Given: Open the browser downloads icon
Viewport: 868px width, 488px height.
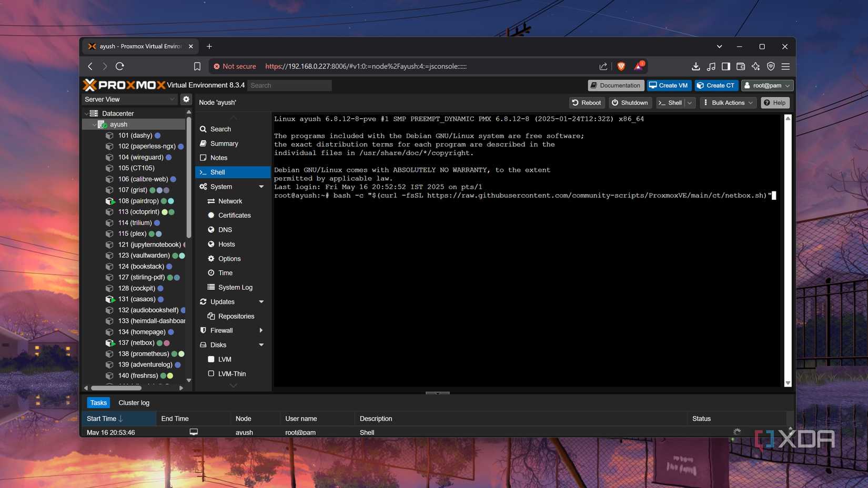Looking at the screenshot, I should click(x=695, y=66).
